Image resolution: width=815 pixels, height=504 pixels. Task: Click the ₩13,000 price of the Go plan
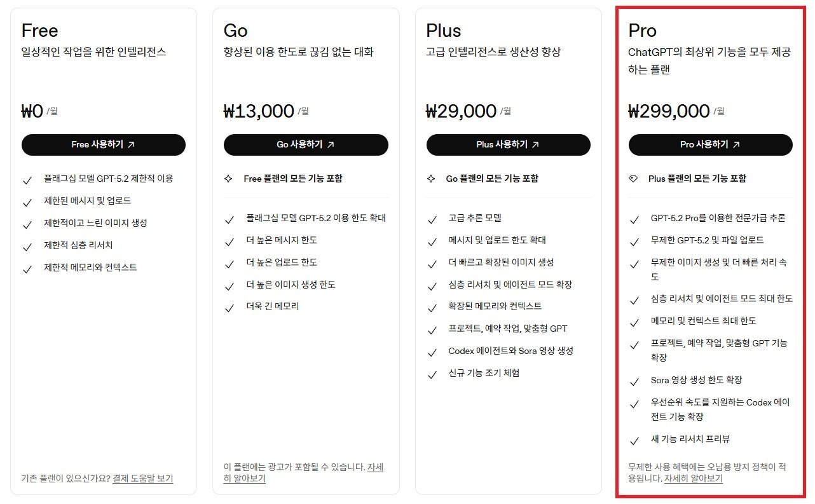[x=259, y=111]
